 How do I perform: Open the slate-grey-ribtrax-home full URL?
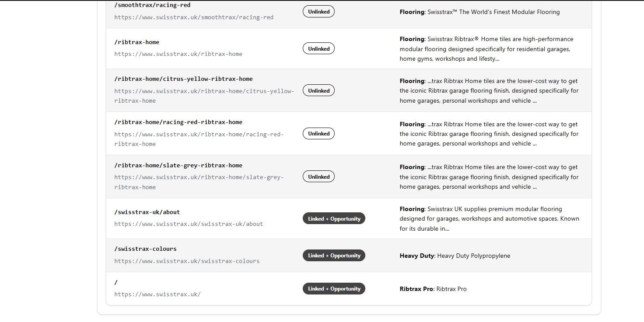click(199, 182)
